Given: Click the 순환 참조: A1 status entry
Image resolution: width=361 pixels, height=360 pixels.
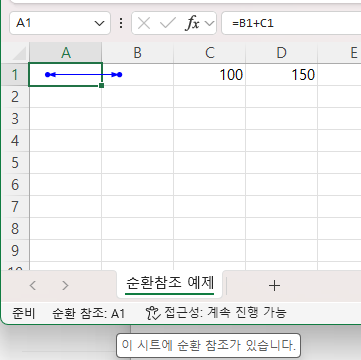Looking at the screenshot, I should pyautogui.click(x=89, y=313).
